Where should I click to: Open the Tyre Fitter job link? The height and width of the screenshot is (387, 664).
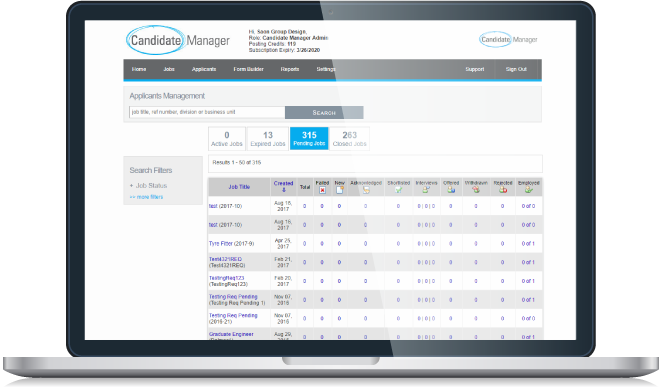tap(221, 243)
